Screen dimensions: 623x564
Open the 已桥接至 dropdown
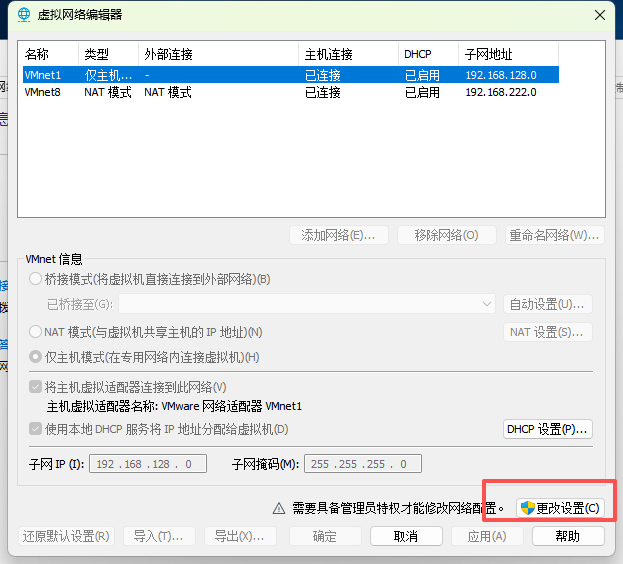coord(307,304)
